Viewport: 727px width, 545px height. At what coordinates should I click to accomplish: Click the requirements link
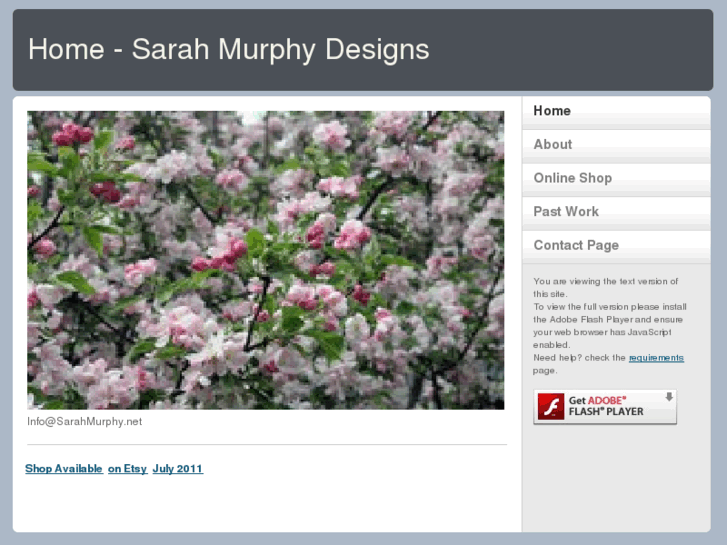click(656, 358)
